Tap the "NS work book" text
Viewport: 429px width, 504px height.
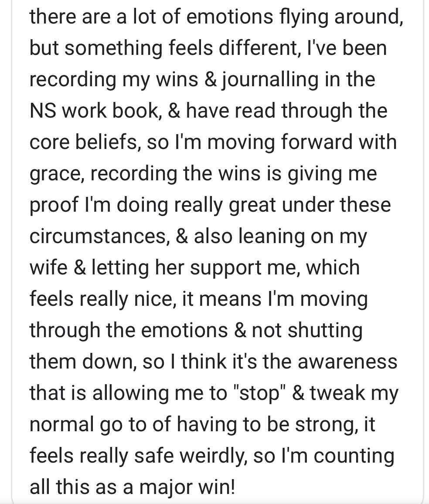pos(94,111)
